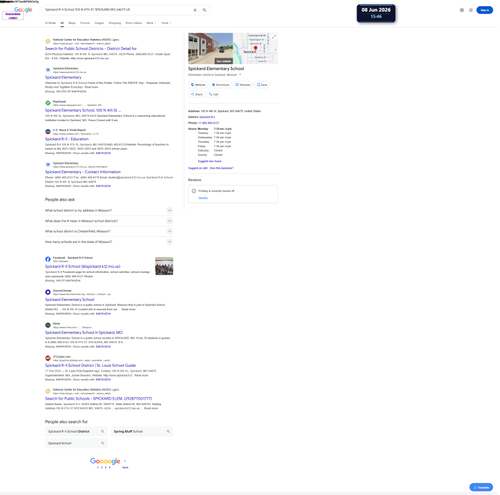
Task: Click the STLtoday.com favicon icon
Action: (x=48, y=358)
